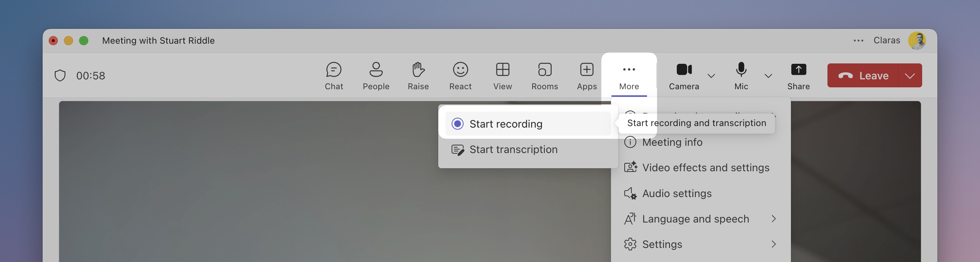Open the React emoji options
980x262 pixels.
click(x=460, y=76)
